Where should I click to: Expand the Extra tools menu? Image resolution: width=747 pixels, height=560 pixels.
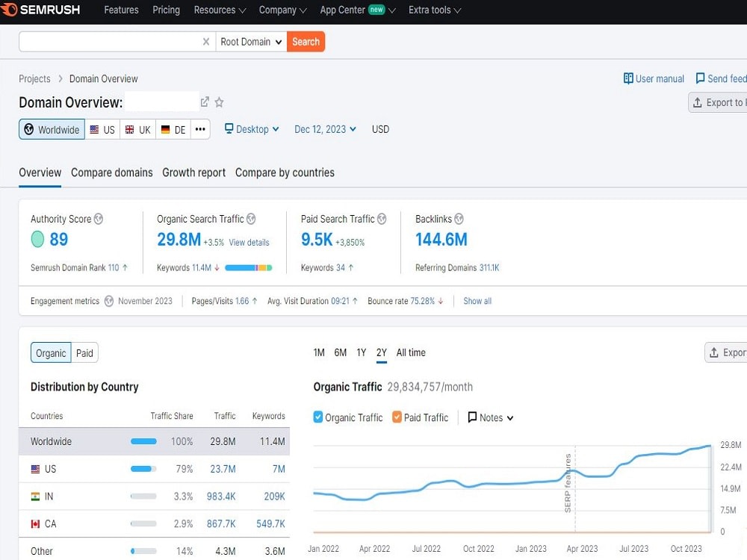(435, 10)
